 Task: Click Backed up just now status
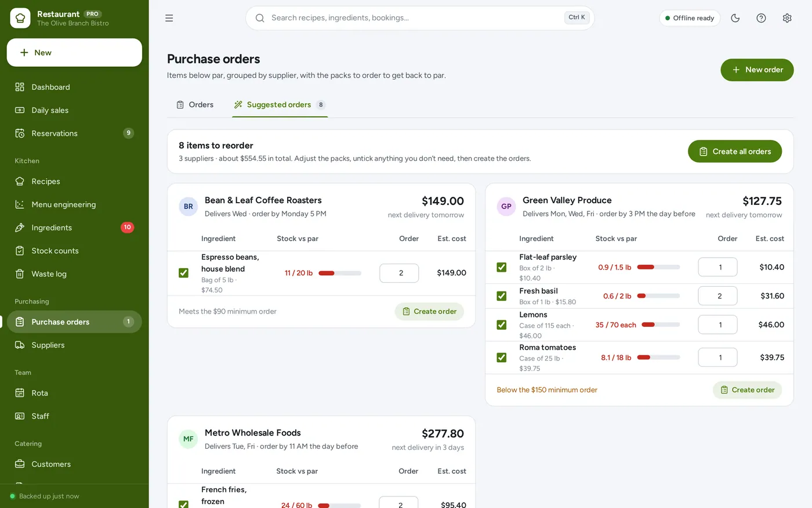[45, 496]
